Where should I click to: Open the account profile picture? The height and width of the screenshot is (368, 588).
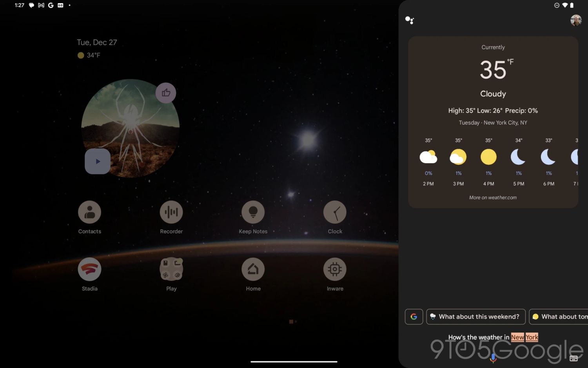pos(575,20)
